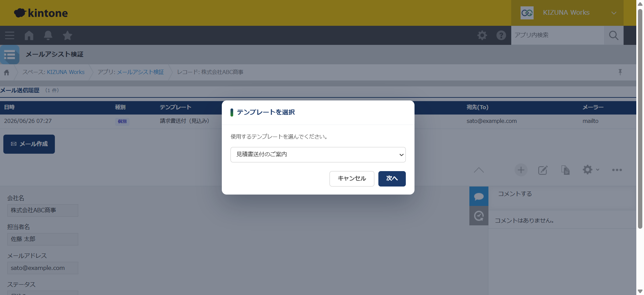Click the 株式会社ABC商事 company name value

(x=43, y=210)
